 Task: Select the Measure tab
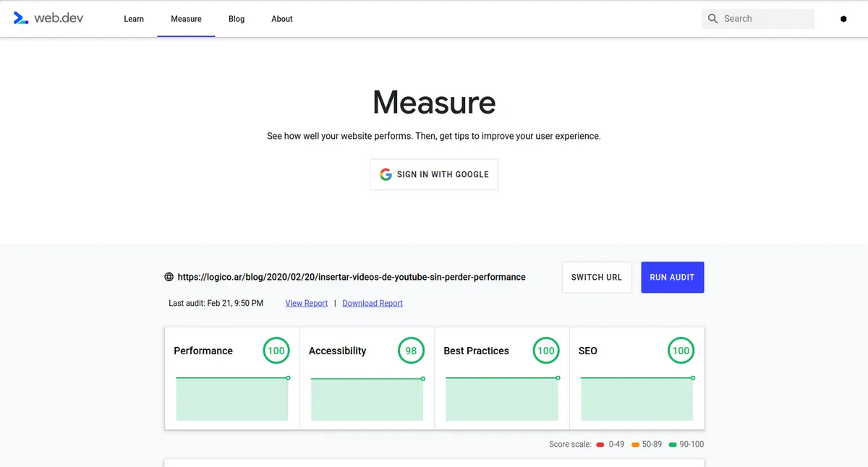pyautogui.click(x=186, y=19)
